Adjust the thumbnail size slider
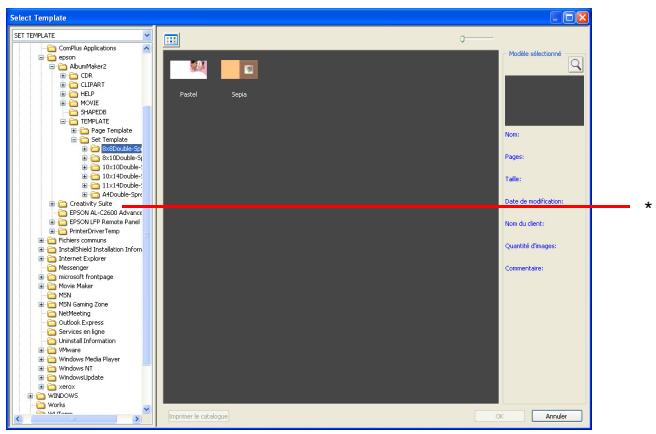656x434 pixels. click(462, 39)
